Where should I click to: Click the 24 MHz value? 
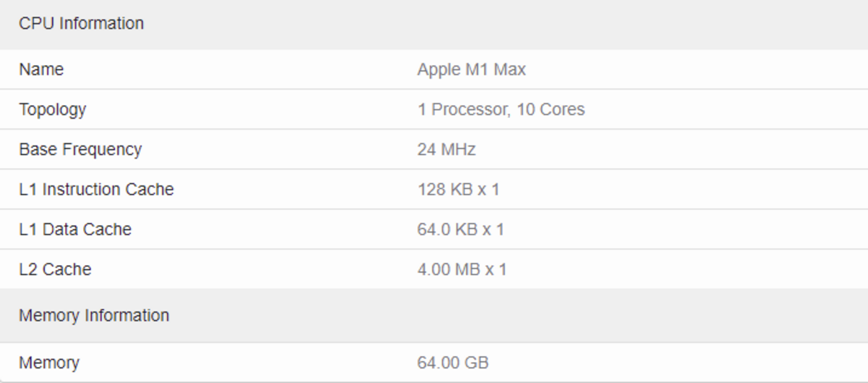pyautogui.click(x=446, y=149)
